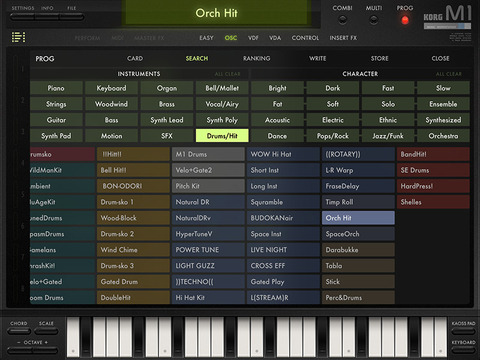Open the VDA edit tab
480x360 pixels.
[x=275, y=38]
